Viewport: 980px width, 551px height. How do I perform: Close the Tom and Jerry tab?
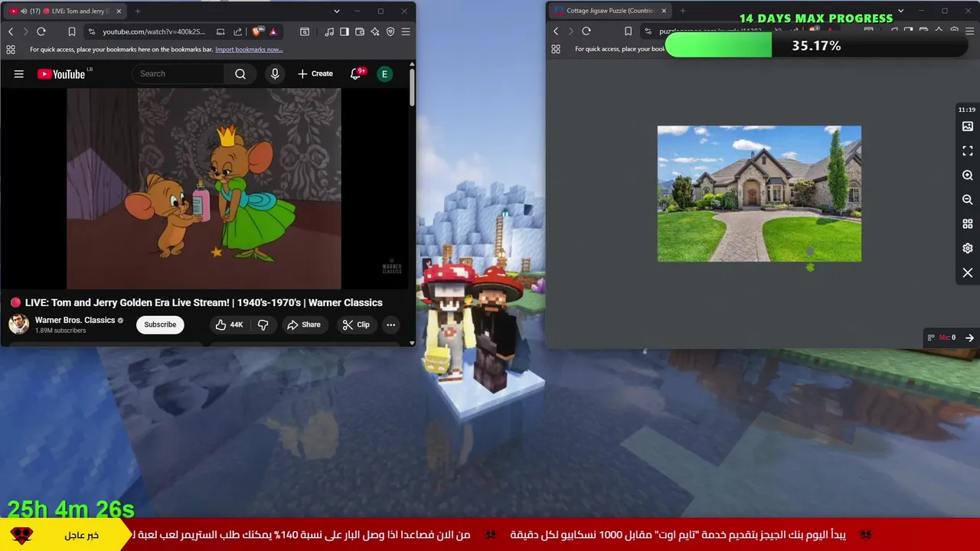(119, 11)
